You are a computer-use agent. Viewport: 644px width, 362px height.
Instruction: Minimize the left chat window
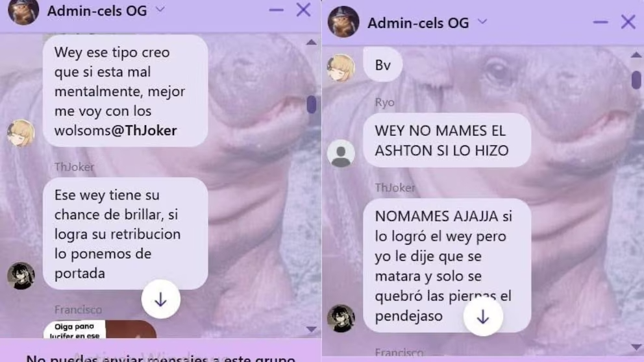(277, 10)
